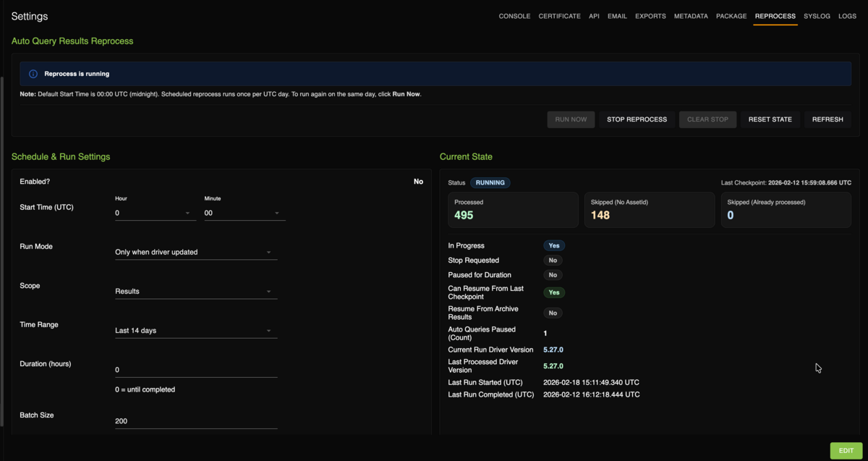This screenshot has width=868, height=461.
Task: Click the Skipped (Already processed) card
Action: click(786, 210)
